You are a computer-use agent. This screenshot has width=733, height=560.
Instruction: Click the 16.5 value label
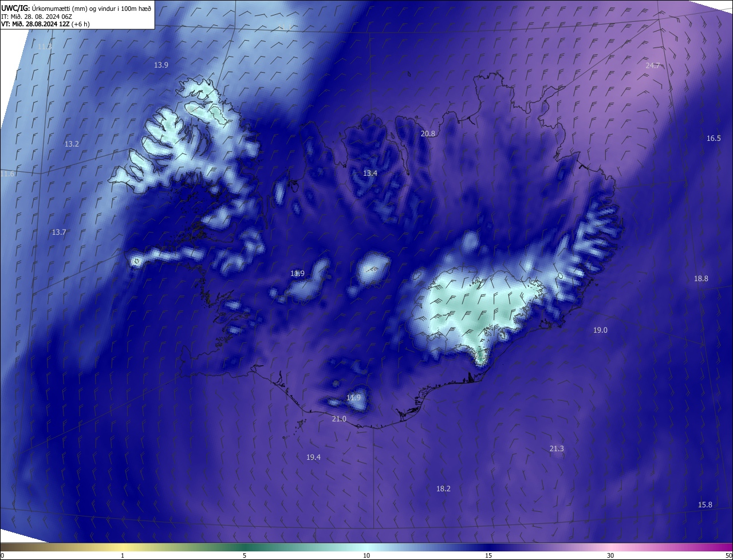coord(714,139)
